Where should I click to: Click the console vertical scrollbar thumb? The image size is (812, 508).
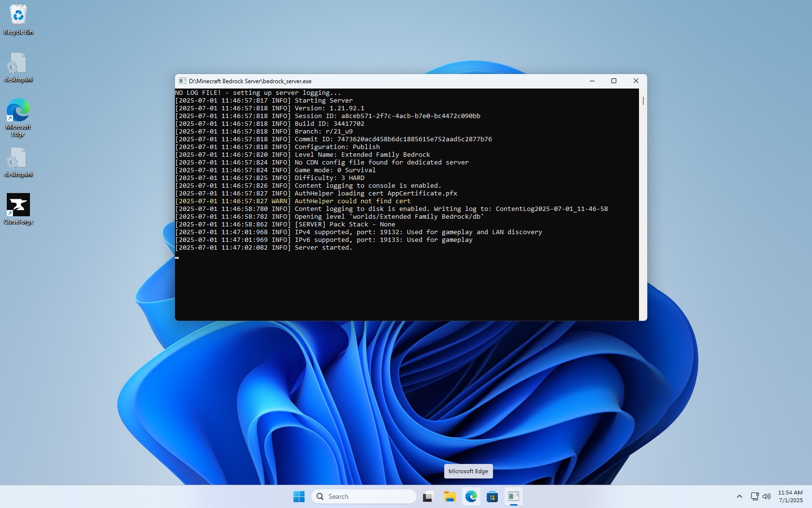click(643, 101)
